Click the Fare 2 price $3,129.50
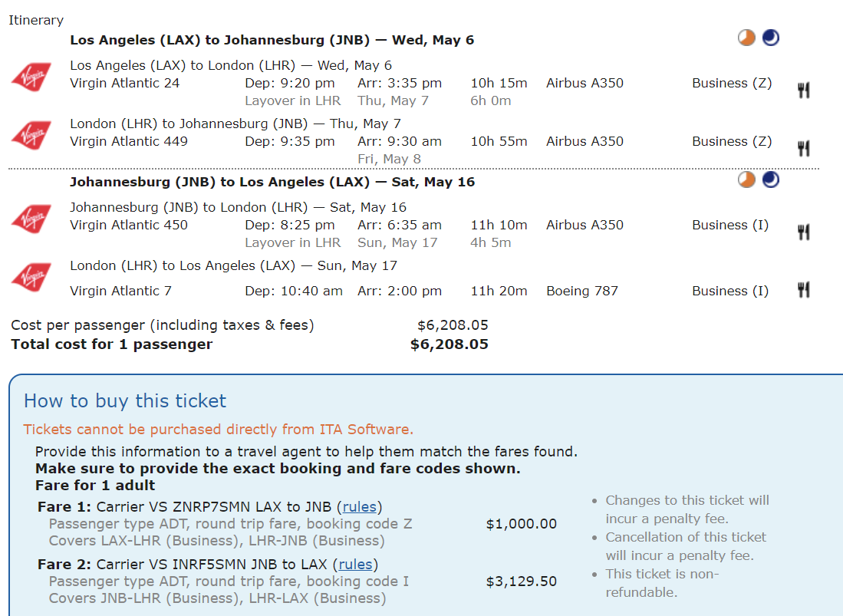The image size is (843, 616). [521, 581]
